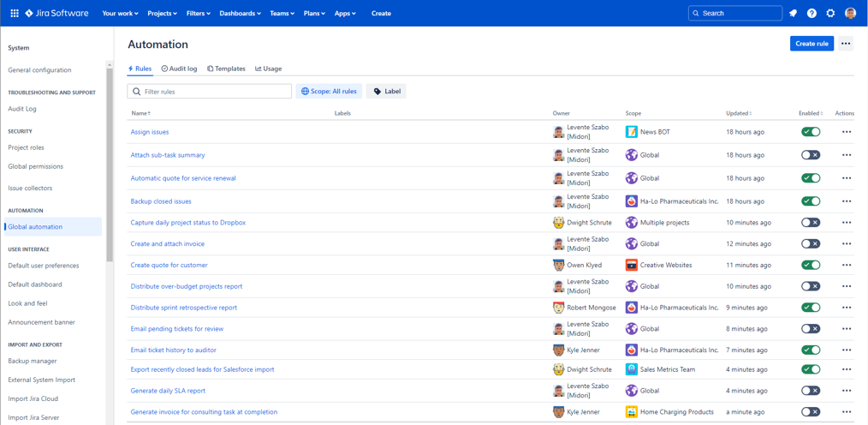The image size is (868, 425).
Task: Click Dwight Schrute's avatar in Capture daily row
Action: coord(559,222)
